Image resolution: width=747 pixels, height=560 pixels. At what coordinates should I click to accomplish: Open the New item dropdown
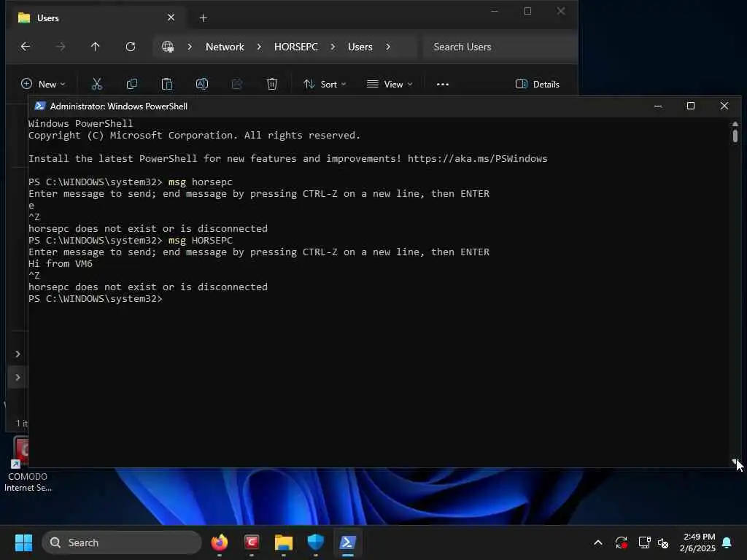[x=43, y=85]
